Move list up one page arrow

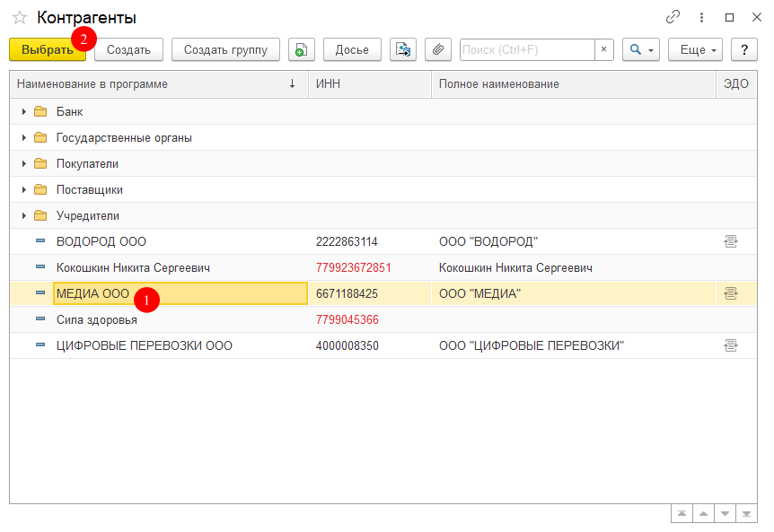[703, 514]
